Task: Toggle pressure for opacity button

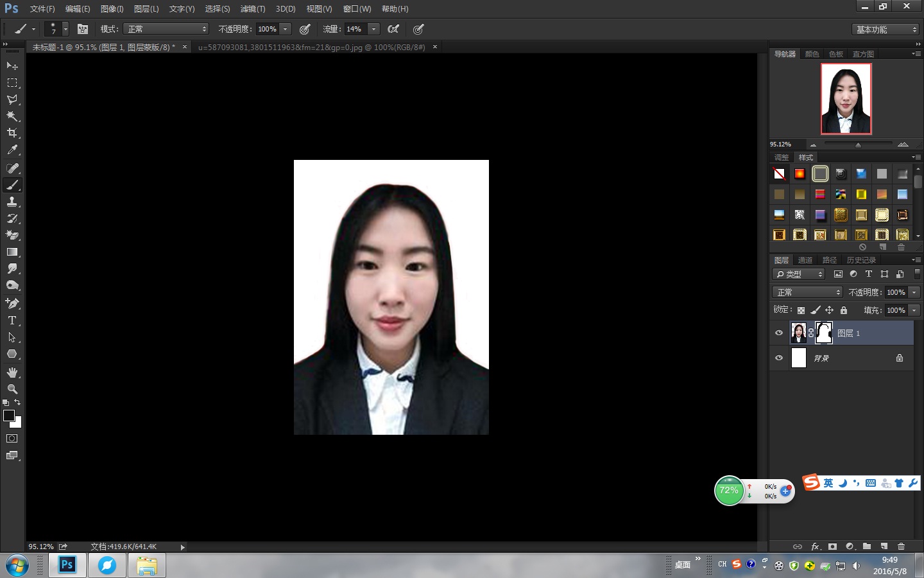Action: point(305,29)
